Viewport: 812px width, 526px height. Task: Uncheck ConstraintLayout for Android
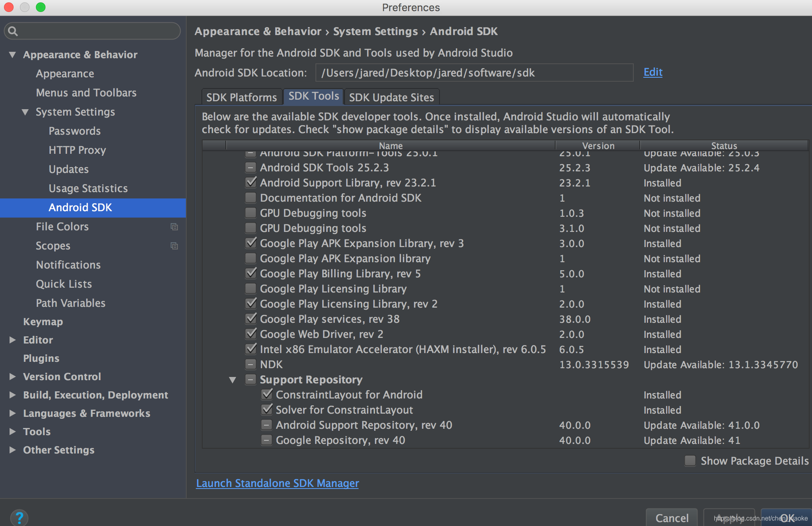click(266, 394)
